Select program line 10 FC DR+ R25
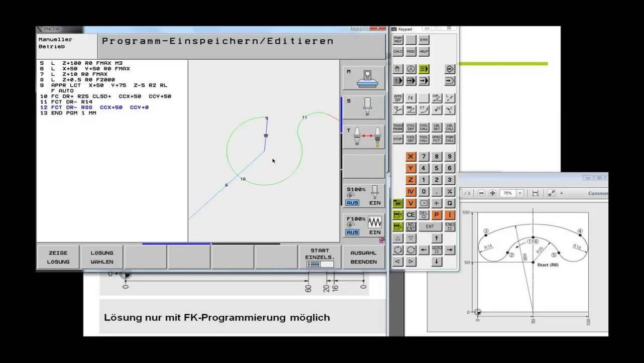Image resolution: width=644 pixels, height=363 pixels. (105, 96)
